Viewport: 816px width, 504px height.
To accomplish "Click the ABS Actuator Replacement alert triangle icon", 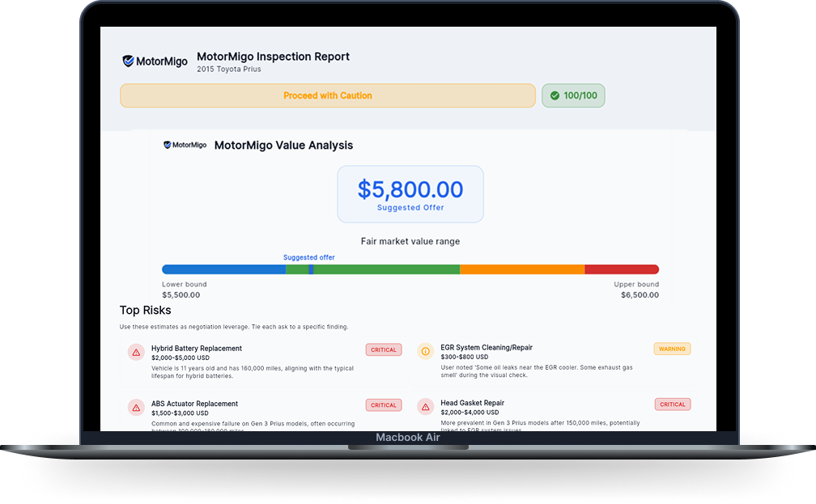I will coord(136,407).
